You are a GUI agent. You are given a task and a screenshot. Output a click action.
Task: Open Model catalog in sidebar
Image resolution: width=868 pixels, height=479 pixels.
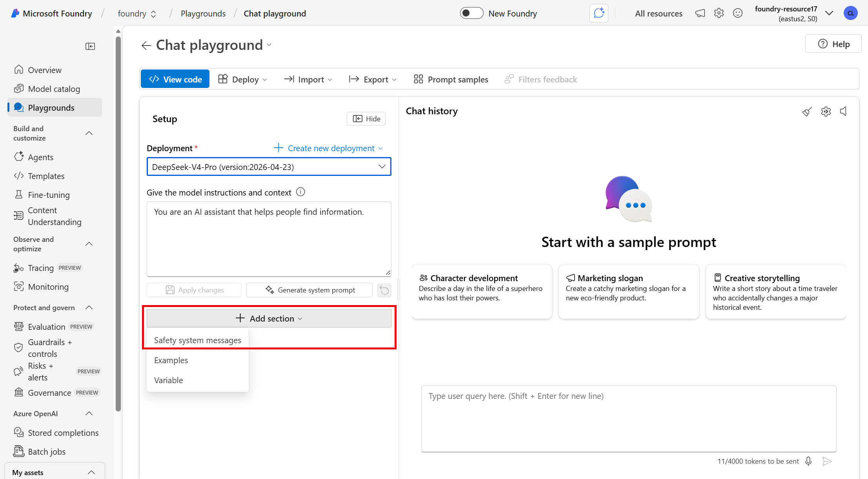point(55,89)
